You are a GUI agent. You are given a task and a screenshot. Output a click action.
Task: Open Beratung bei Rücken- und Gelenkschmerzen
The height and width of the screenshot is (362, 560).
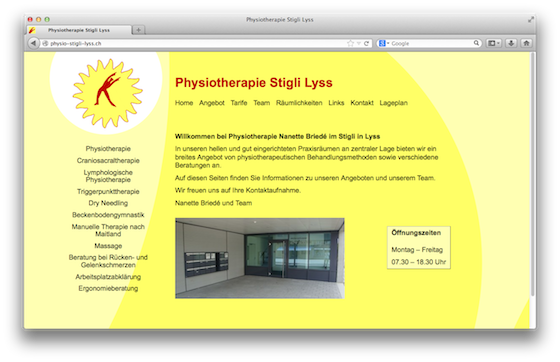(x=108, y=261)
